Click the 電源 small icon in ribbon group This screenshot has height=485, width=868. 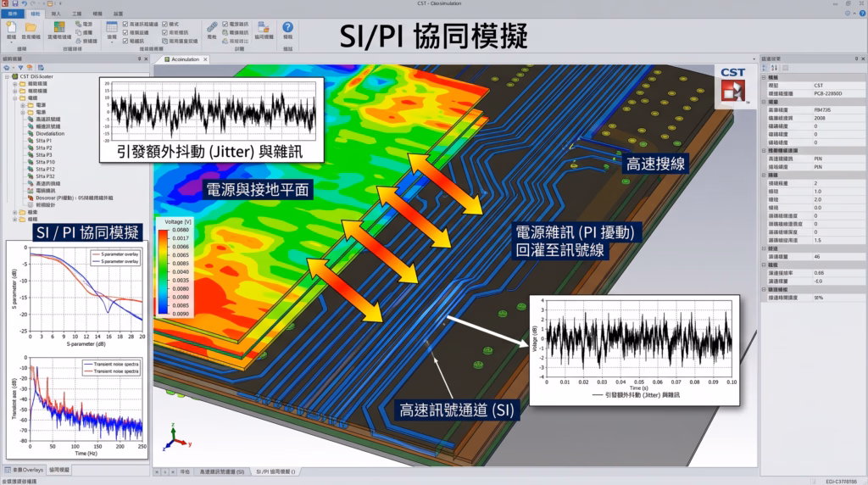coord(78,25)
